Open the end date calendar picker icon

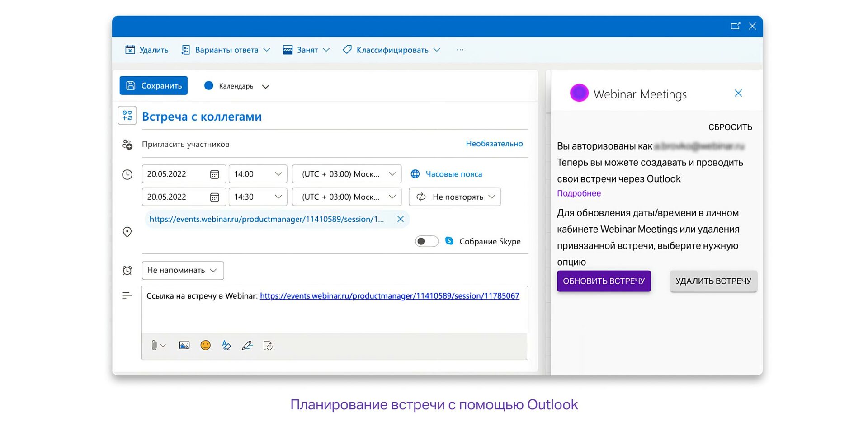click(215, 197)
